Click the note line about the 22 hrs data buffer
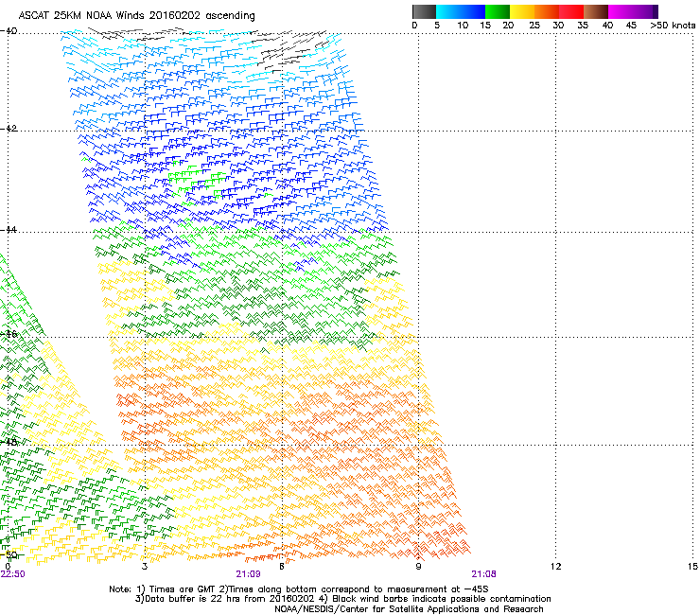This screenshot has width=700, height=615. (x=342, y=599)
